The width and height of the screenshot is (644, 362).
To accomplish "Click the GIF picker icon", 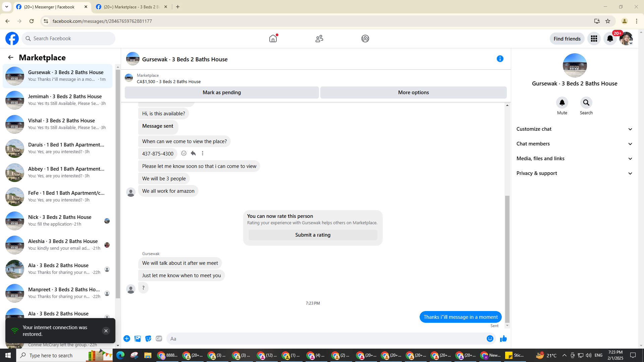I will click(159, 339).
